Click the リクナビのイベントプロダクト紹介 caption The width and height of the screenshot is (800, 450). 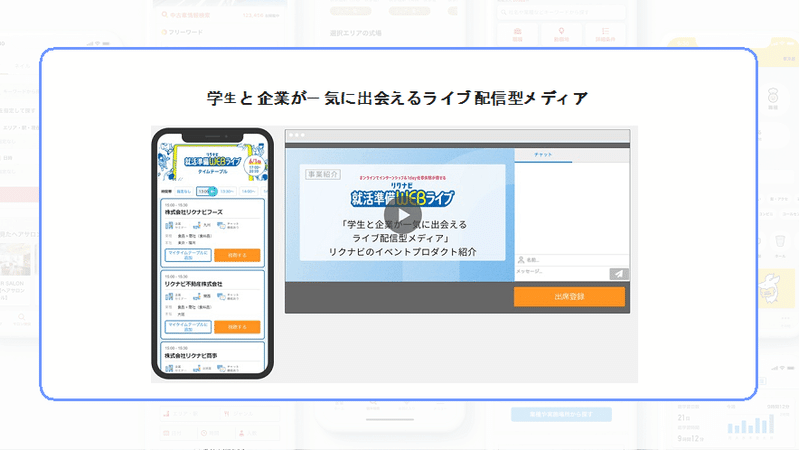click(403, 252)
